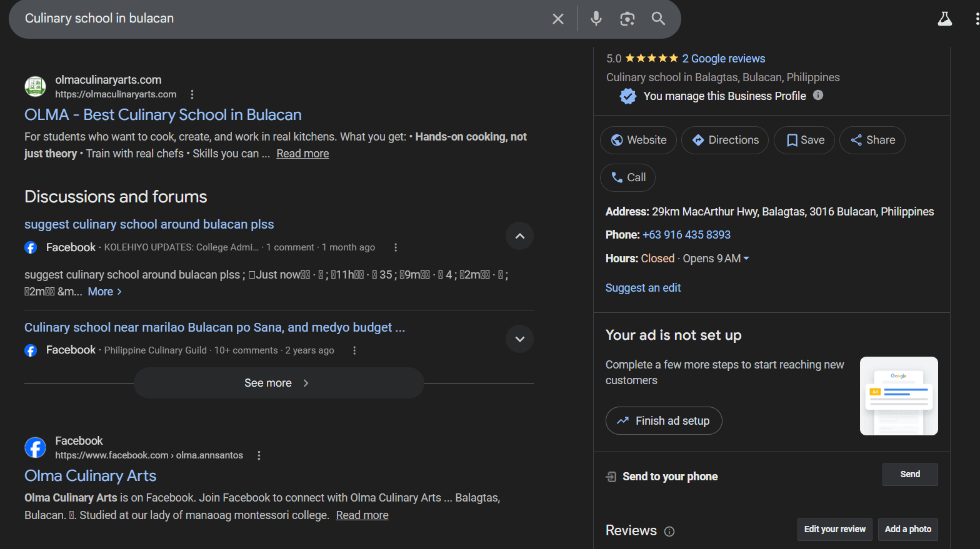
Task: Save the business listing
Action: [x=804, y=140]
